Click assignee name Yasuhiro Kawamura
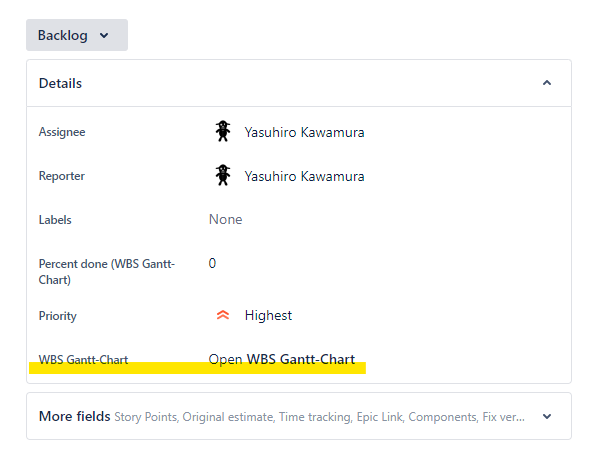 click(304, 132)
